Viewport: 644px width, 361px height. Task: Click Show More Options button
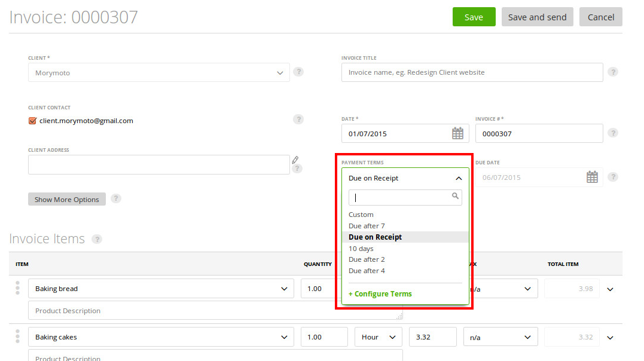66,199
